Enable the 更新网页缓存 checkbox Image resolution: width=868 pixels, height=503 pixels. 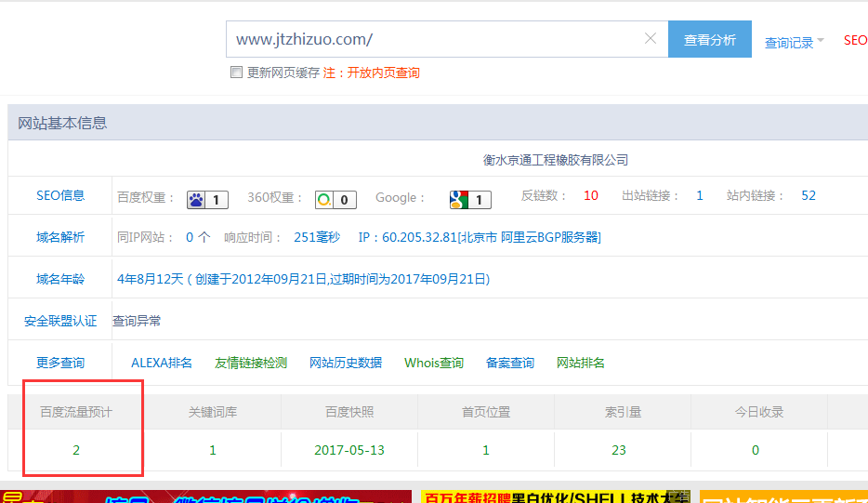tap(236, 72)
